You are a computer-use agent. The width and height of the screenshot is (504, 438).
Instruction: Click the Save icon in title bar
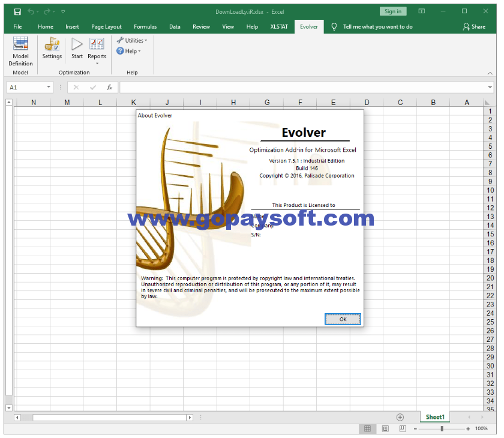coord(17,12)
